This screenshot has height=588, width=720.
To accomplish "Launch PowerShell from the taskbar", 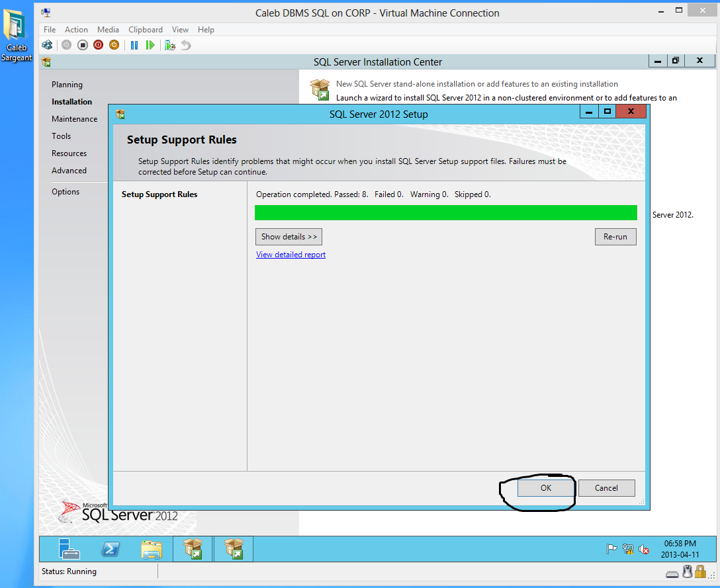I will pyautogui.click(x=111, y=549).
